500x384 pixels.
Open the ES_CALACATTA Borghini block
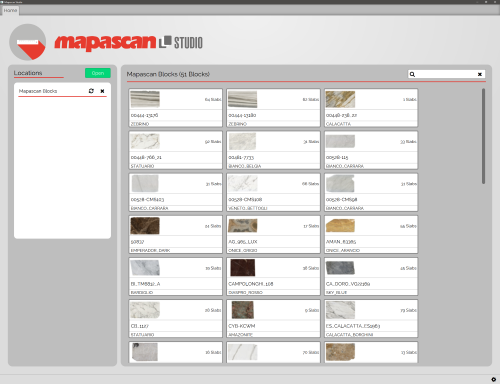pyautogui.click(x=371, y=318)
